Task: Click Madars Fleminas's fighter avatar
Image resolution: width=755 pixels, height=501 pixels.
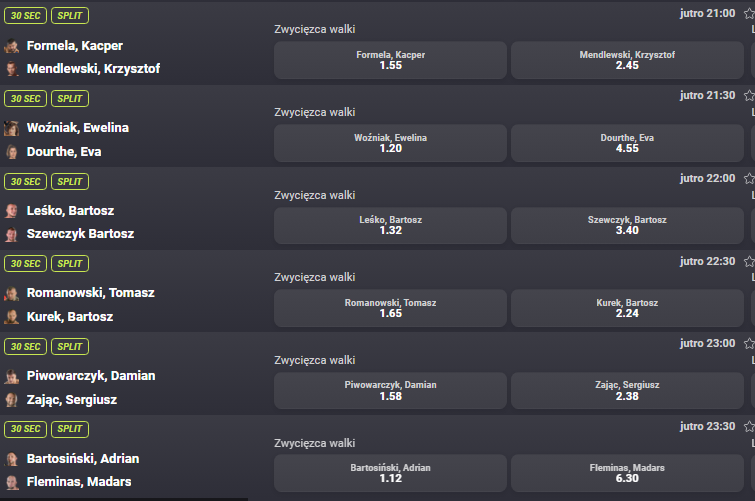Action: pos(12,482)
